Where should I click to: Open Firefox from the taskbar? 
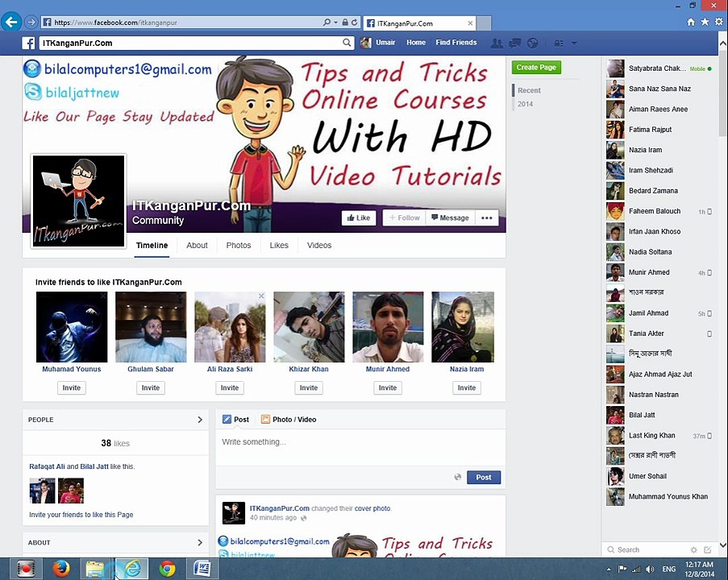[x=60, y=569]
